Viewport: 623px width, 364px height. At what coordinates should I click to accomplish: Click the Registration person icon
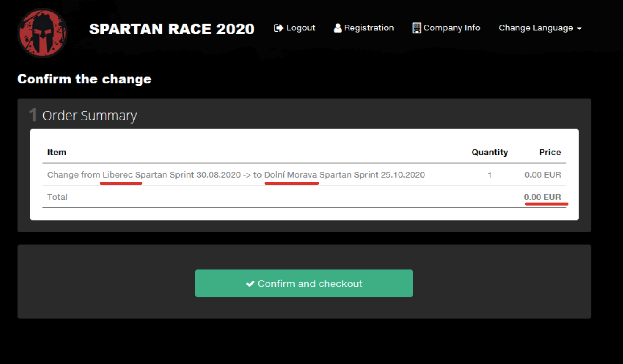click(338, 28)
